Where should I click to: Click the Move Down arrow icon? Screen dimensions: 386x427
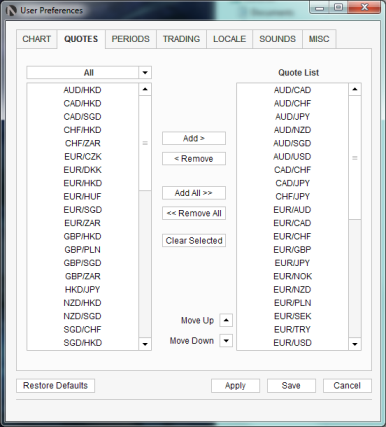tap(226, 341)
